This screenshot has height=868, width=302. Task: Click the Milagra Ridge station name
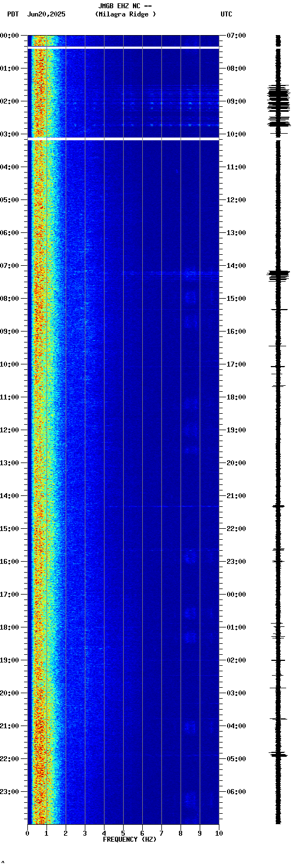tap(125, 14)
